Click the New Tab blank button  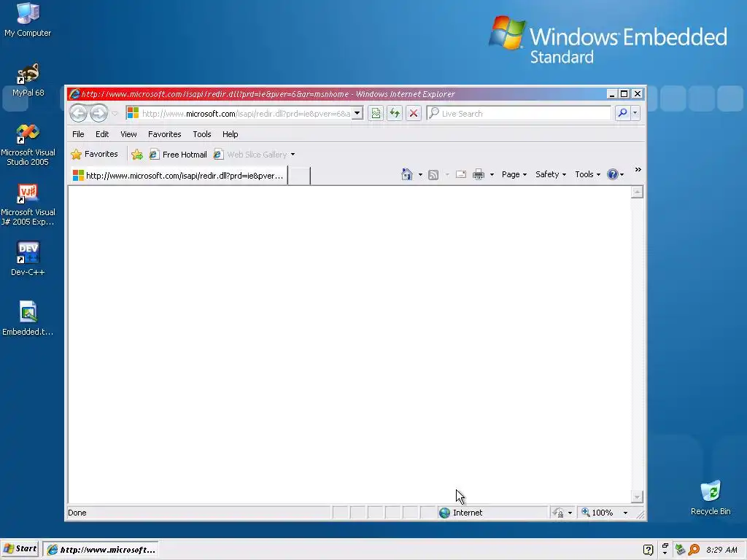coord(299,176)
